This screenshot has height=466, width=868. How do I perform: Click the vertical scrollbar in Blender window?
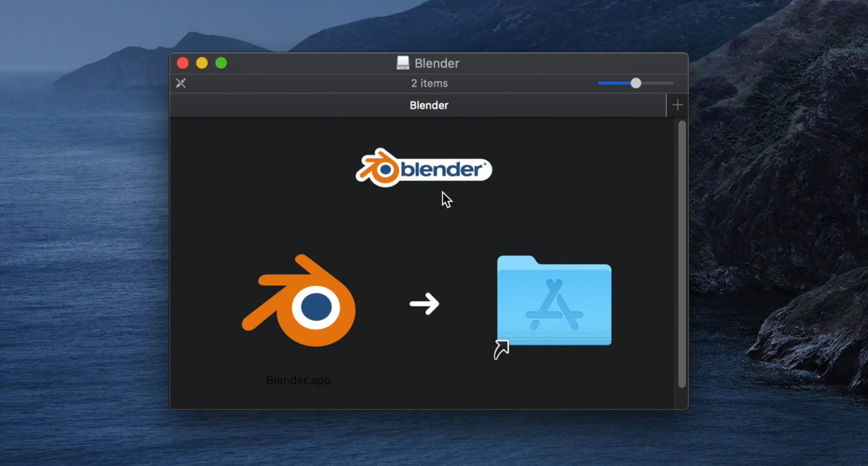(x=682, y=254)
